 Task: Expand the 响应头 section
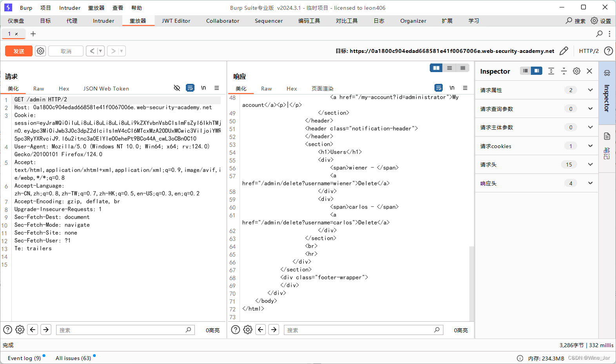click(536, 183)
